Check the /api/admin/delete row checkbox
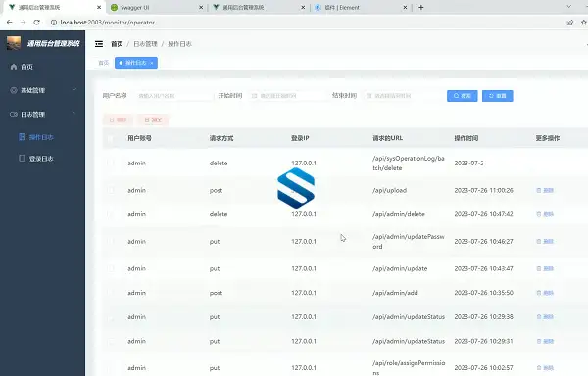 (x=110, y=214)
